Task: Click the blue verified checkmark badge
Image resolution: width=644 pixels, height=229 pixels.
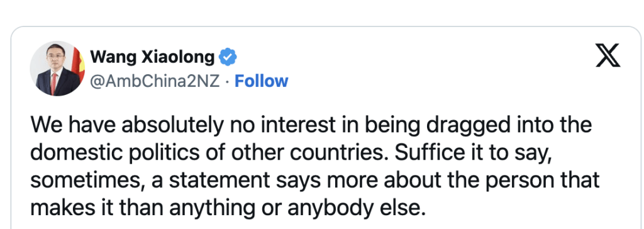Action: [227, 57]
